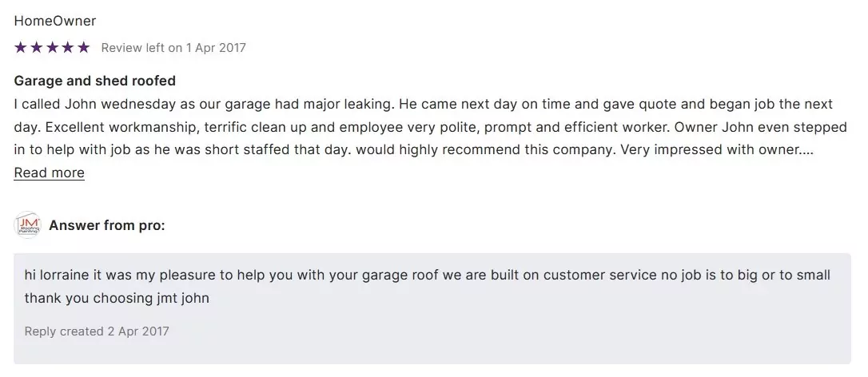Viewport: 868px width, 377px height.
Task: Click the HomeOwner reviewer name
Action: [55, 21]
